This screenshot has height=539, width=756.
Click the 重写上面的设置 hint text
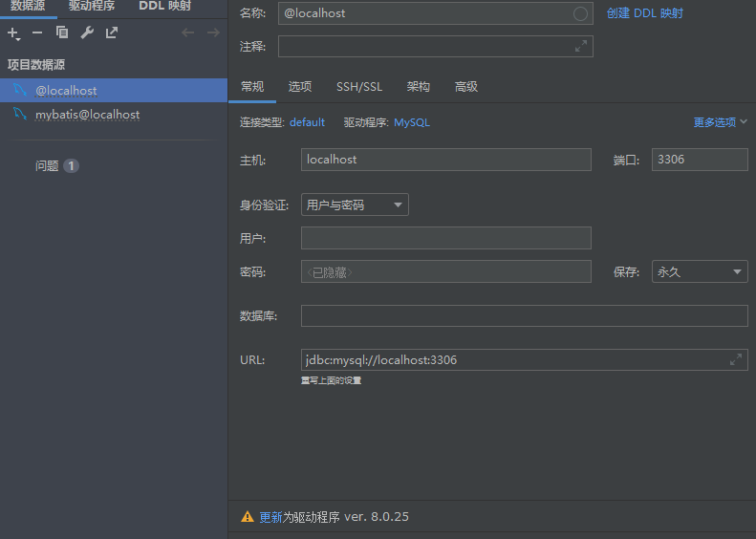(332, 380)
